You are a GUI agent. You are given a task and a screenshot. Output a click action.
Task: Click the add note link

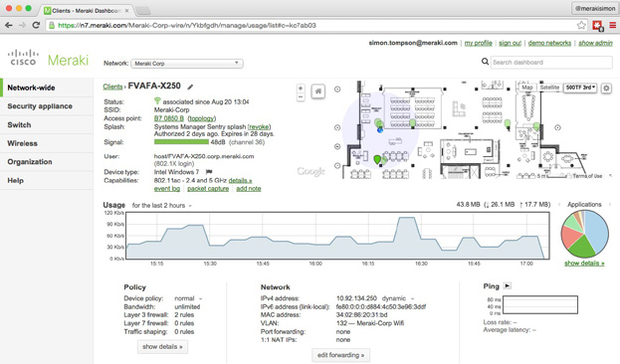click(x=249, y=189)
